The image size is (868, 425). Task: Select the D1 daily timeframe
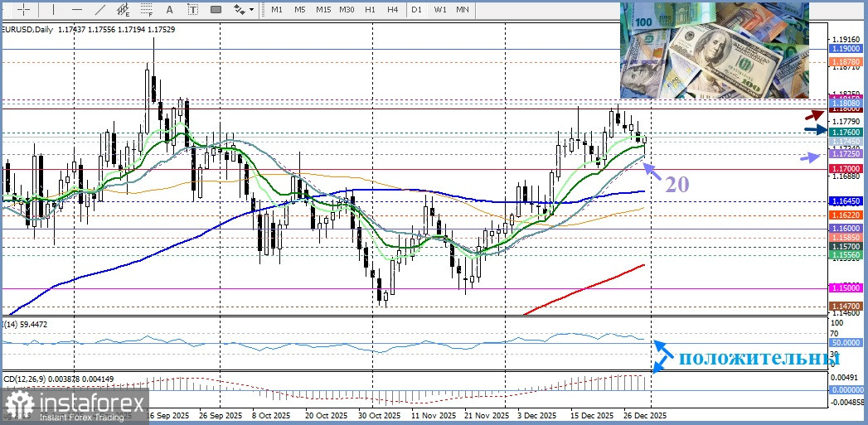click(416, 9)
